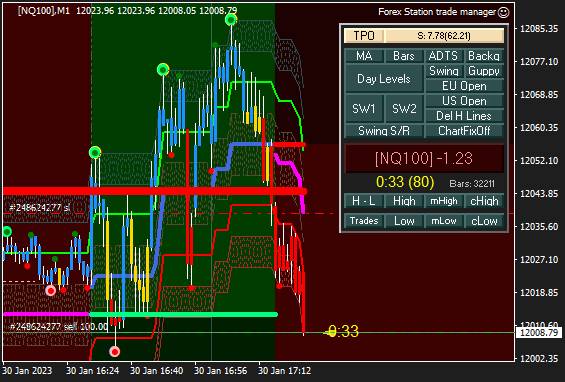Screen dimensions: 565x382
Task: Show the EU Open line
Action: [x=464, y=86]
